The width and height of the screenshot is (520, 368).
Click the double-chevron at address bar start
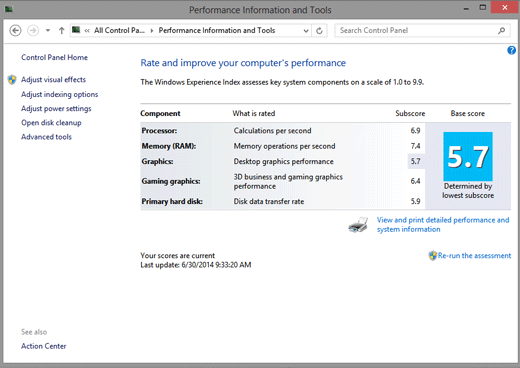tap(87, 31)
